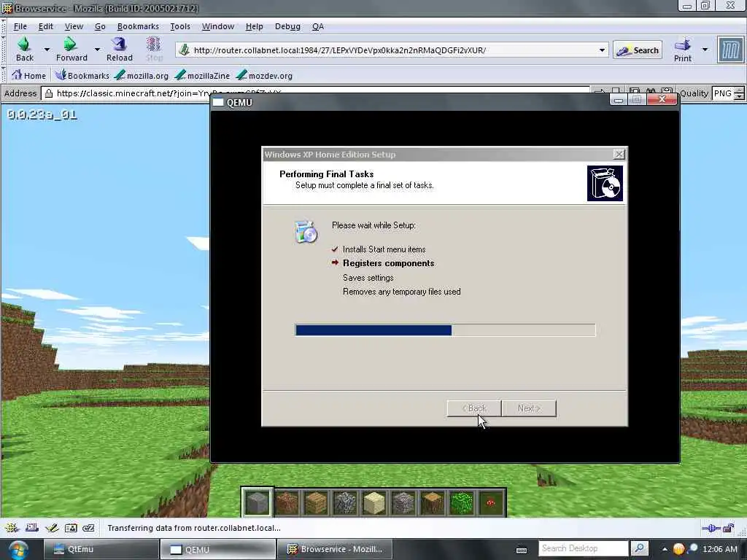Open the Window menu
This screenshot has width=747, height=560.
[217, 26]
